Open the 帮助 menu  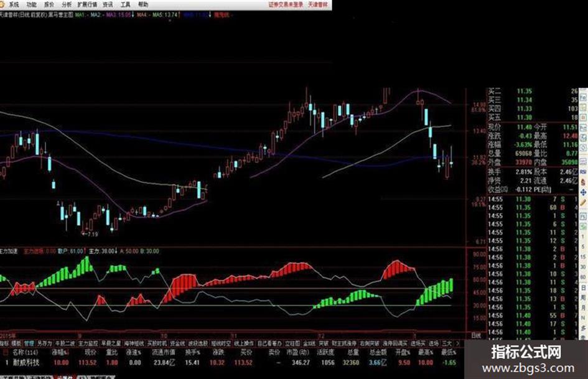pos(143,4)
